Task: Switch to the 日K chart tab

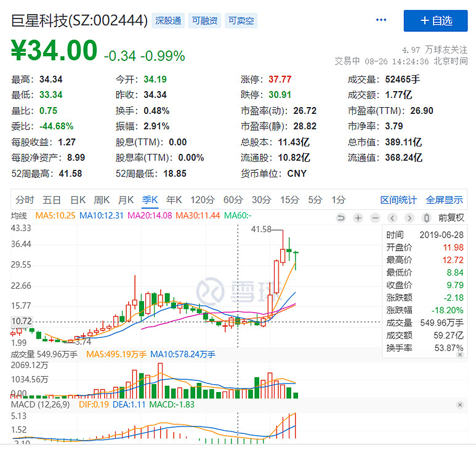Action: tap(78, 199)
